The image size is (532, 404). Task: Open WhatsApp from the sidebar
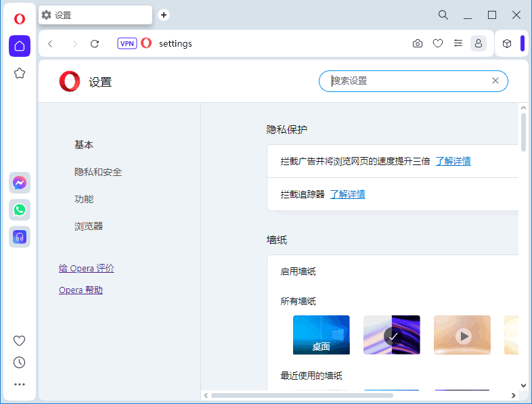(x=20, y=210)
